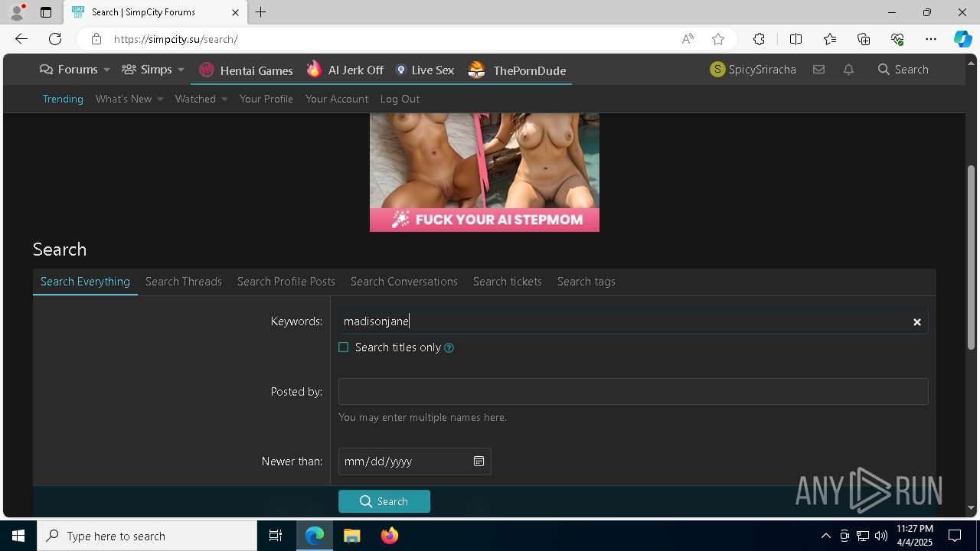Open volume control in system tray
This screenshot has width=980, height=551.
click(x=881, y=536)
